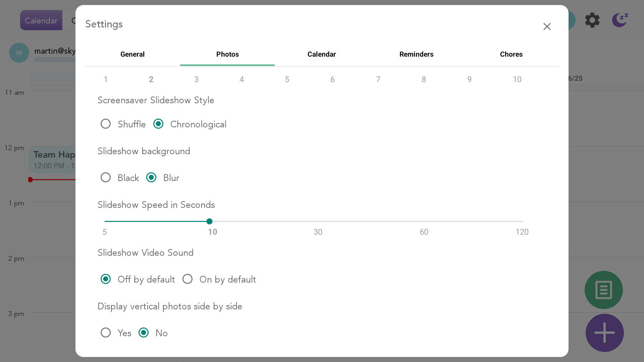Switch to the General tab
The height and width of the screenshot is (362, 644).
pos(132,54)
